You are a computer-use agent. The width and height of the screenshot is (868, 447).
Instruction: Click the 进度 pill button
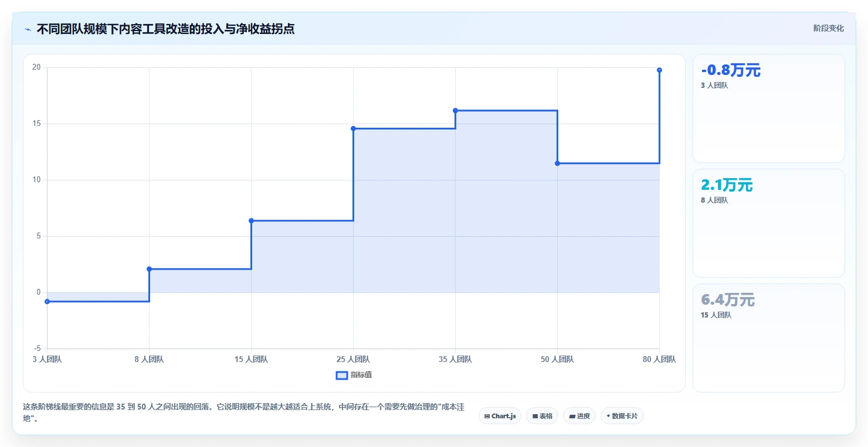pyautogui.click(x=579, y=416)
